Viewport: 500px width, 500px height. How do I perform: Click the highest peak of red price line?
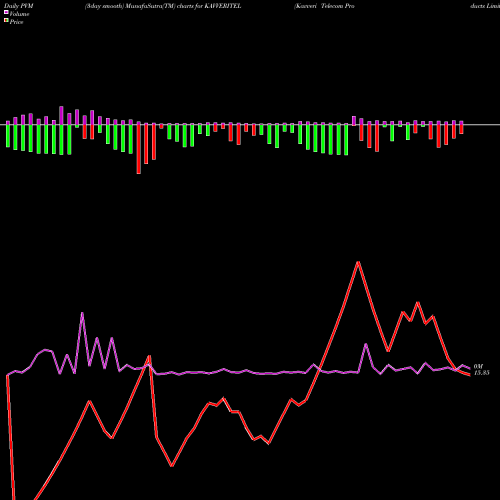358,262
